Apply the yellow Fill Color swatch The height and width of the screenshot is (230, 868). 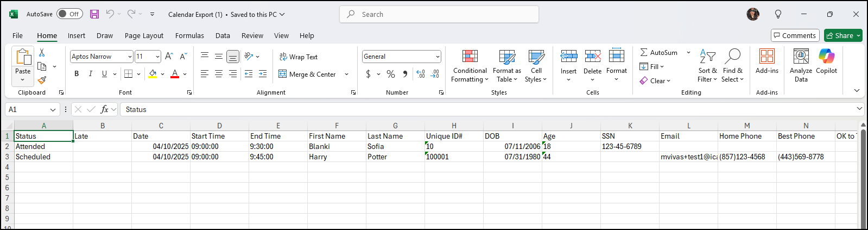click(x=153, y=74)
